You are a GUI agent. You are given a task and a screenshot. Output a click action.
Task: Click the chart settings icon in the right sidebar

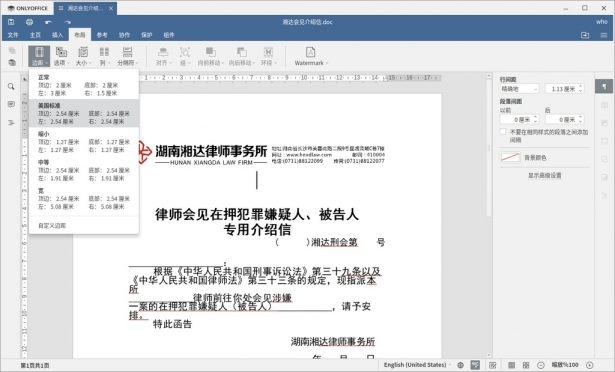(x=604, y=177)
